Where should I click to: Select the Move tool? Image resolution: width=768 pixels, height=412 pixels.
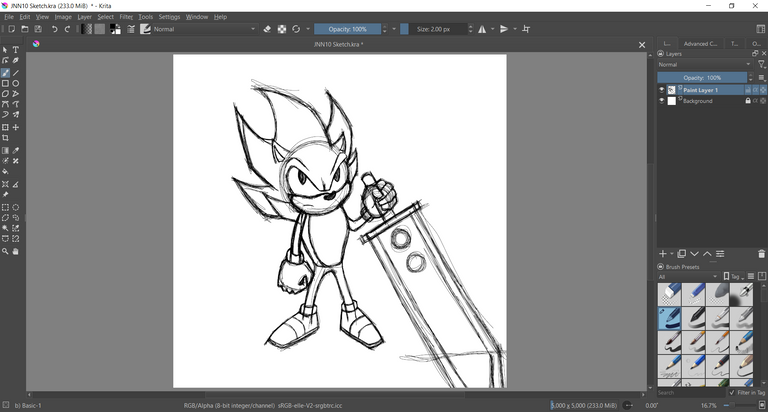16,127
